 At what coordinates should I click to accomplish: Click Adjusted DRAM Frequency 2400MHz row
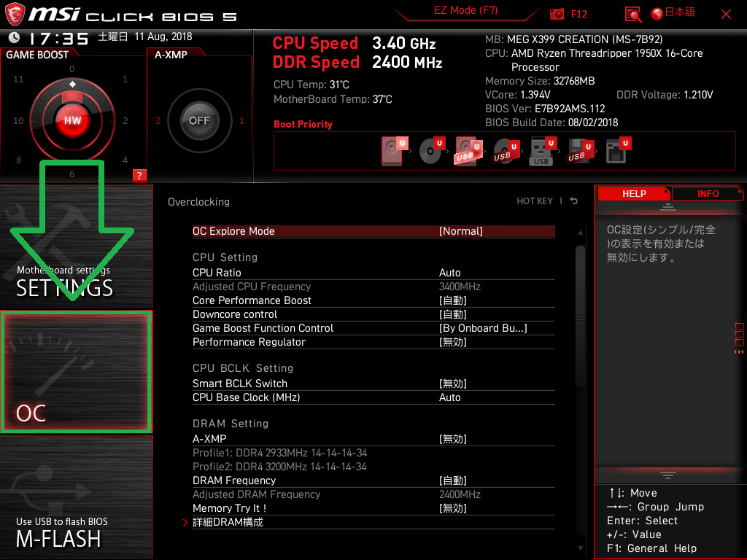click(x=373, y=494)
